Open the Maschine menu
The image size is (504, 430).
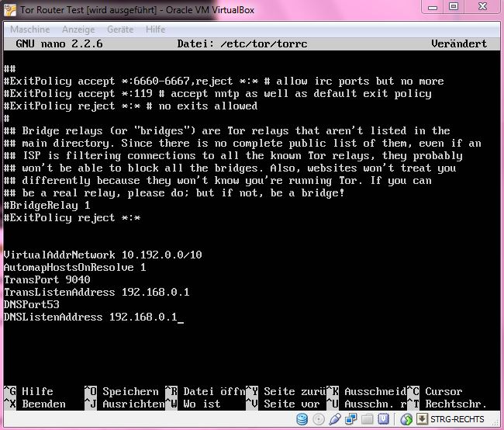tap(30, 29)
